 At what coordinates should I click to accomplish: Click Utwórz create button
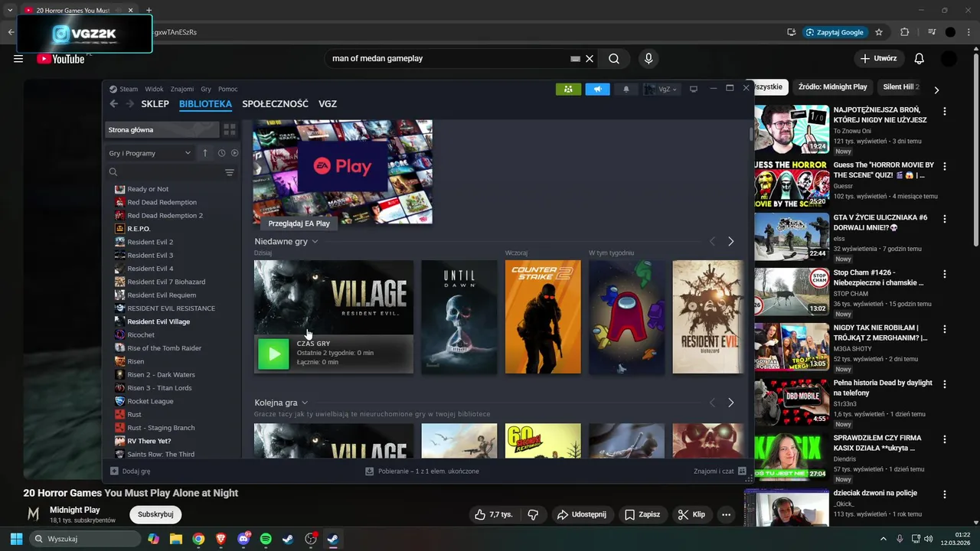878,59
